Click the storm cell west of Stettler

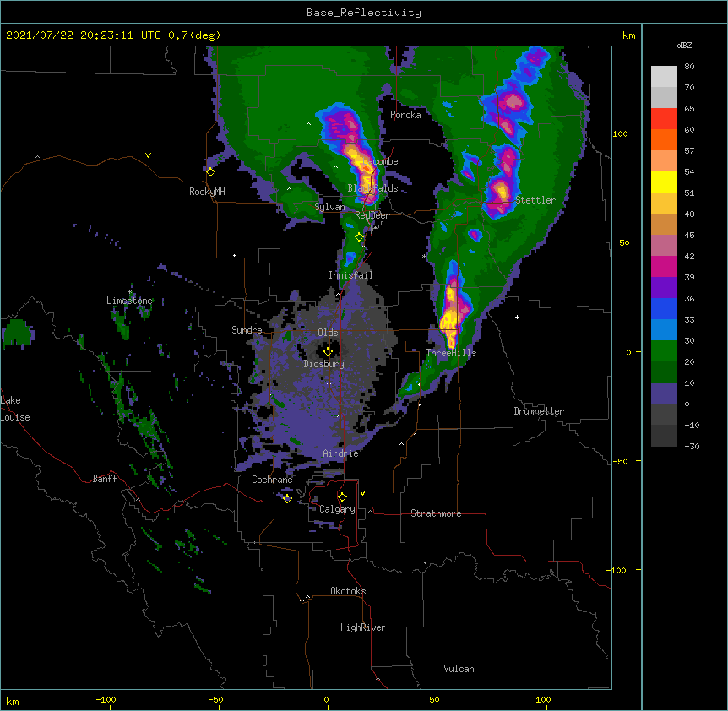coord(501,191)
